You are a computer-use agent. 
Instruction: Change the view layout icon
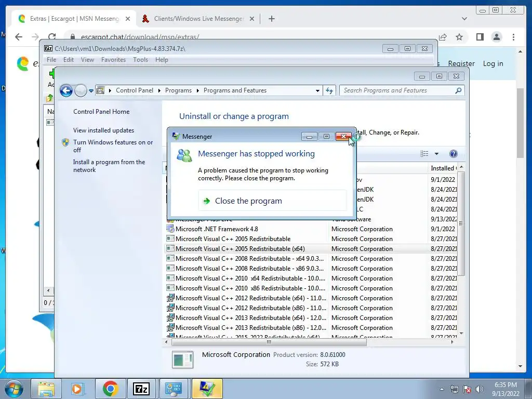click(x=424, y=154)
